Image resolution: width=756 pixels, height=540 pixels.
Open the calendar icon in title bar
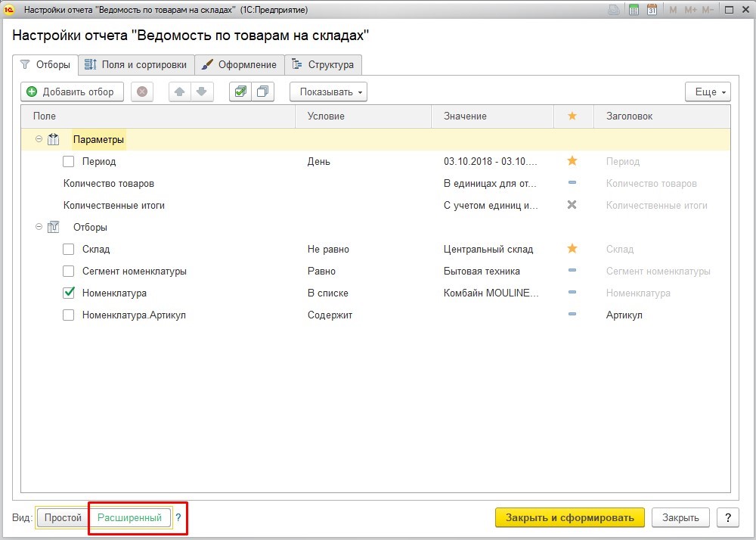tap(652, 9)
